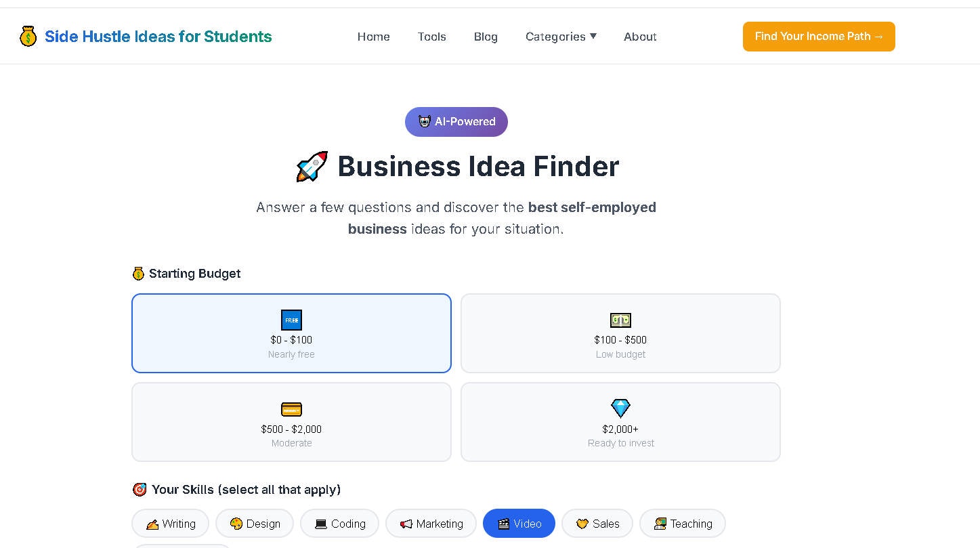Viewport: 980px width, 548px height.
Task: Toggle the Writing skill chip
Action: click(170, 523)
